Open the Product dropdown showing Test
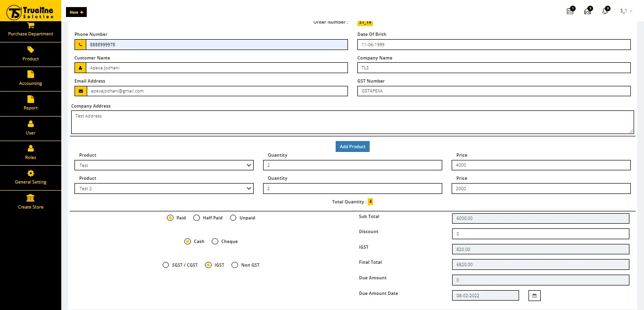 [x=164, y=165]
